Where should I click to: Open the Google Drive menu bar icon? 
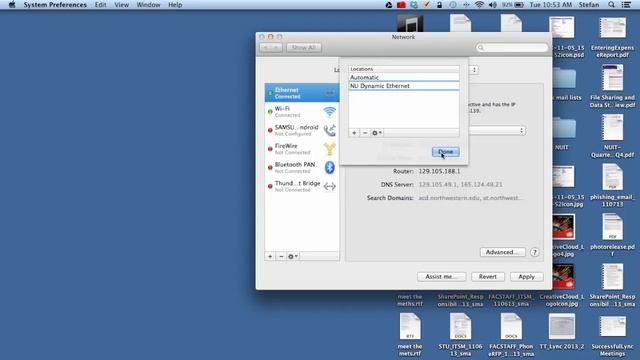(x=389, y=5)
